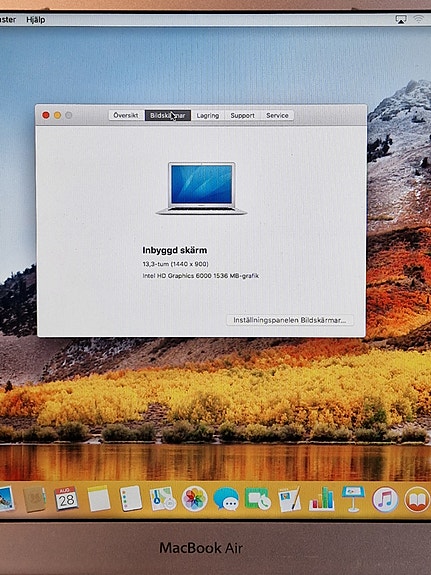Launch FaceTime from the Dock
431x575 pixels.
pyautogui.click(x=258, y=499)
